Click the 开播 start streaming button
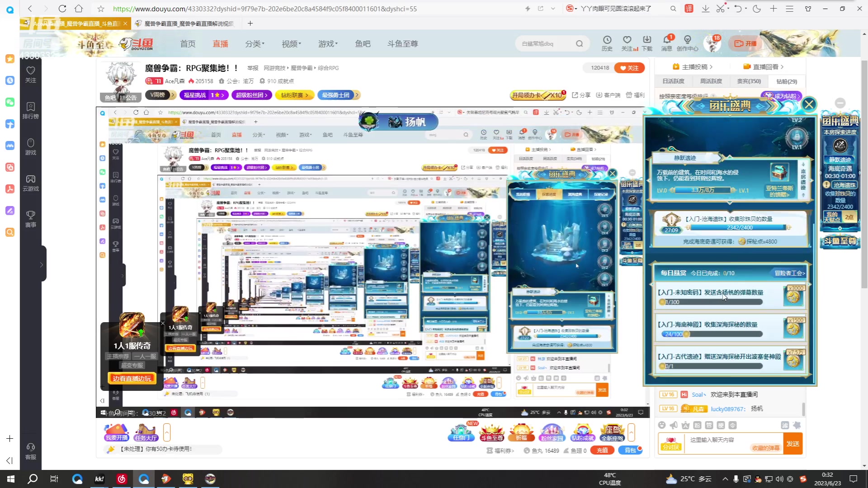The image size is (868, 488). pos(745,43)
